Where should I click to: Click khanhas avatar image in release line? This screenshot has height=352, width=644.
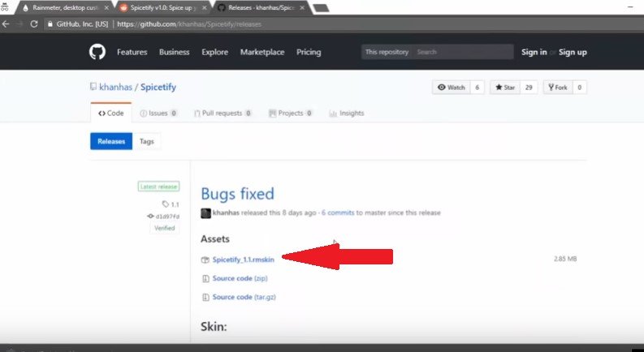205,213
